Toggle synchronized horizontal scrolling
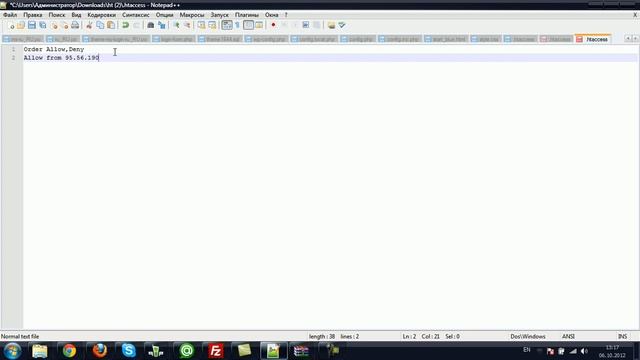 (212, 25)
